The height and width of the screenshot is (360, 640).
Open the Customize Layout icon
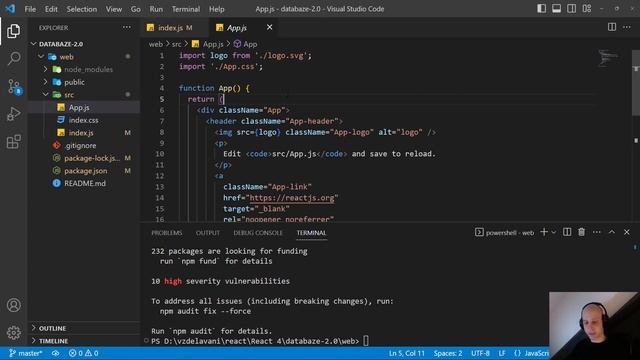(587, 9)
